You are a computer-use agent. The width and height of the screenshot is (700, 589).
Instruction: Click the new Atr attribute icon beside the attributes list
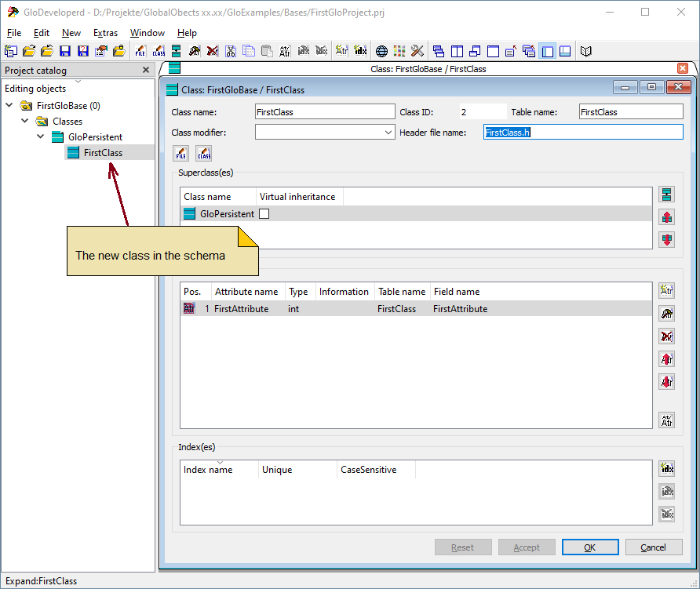coord(666,290)
